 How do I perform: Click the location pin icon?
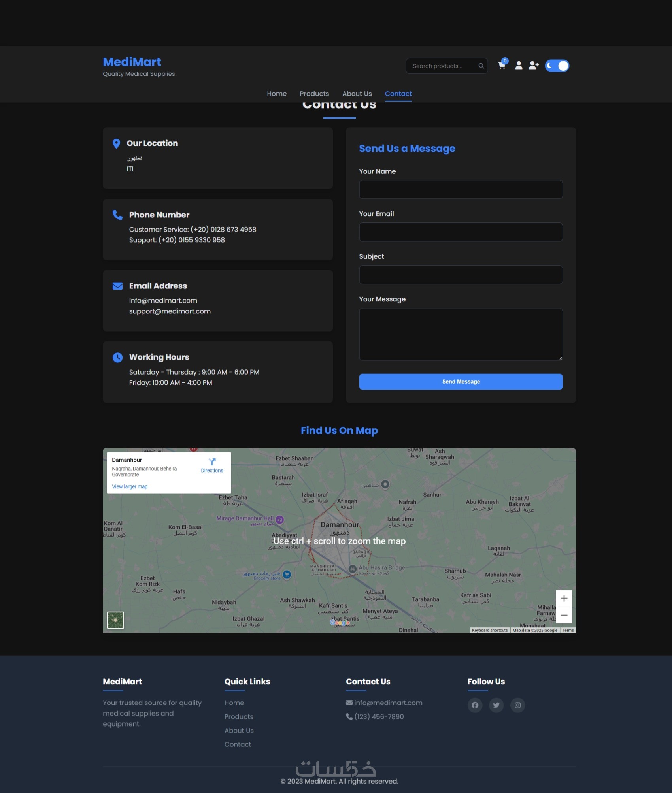coord(116,143)
